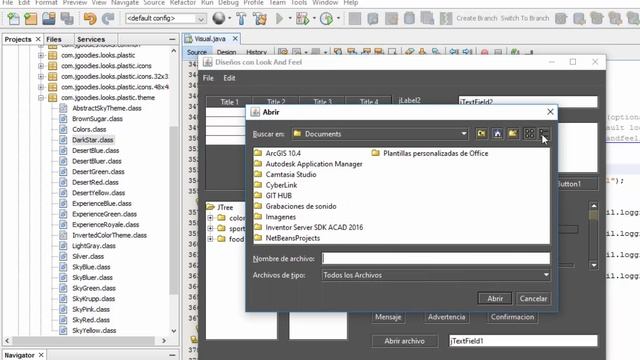Viewport: 640px width, 360px height.
Task: Click scroll-down arrow in Diseños window scrollbar
Action: coord(594,265)
